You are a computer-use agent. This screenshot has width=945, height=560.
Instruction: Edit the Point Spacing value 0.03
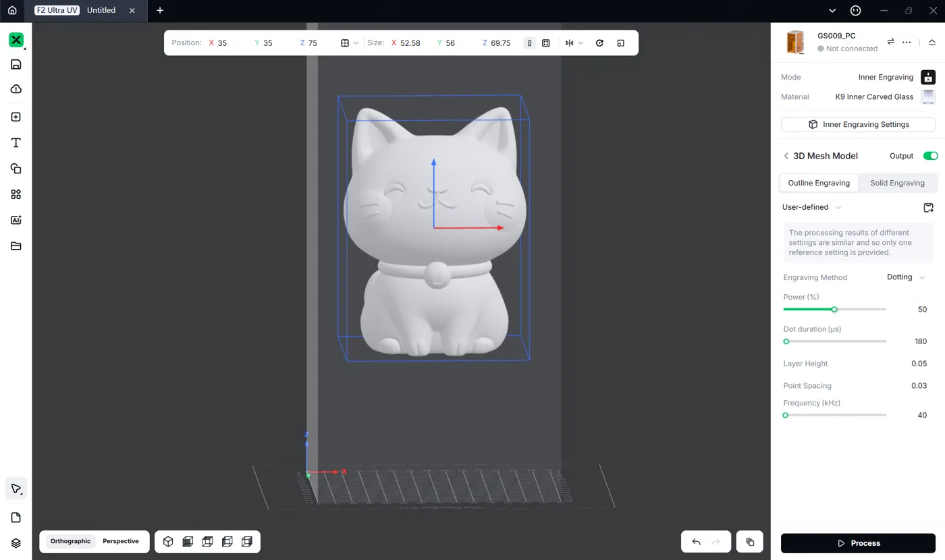point(919,386)
